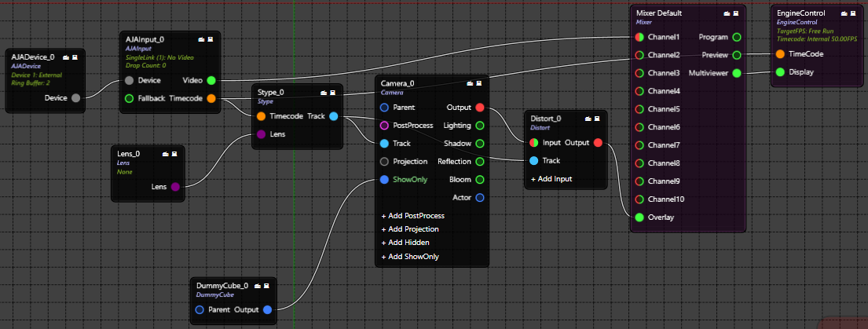This screenshot has width=868, height=329.
Task: Click the floppy disk icon on Stype_0 node
Action: pos(334,93)
